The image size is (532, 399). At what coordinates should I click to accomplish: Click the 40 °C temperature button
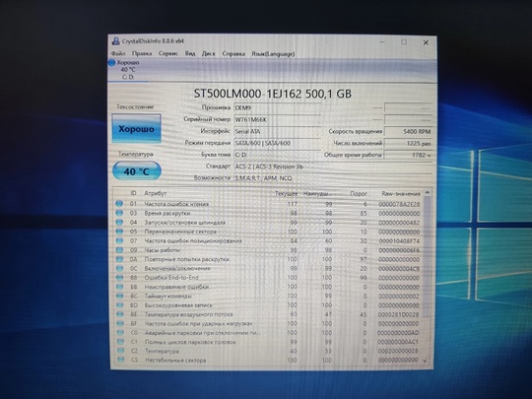coord(137,171)
